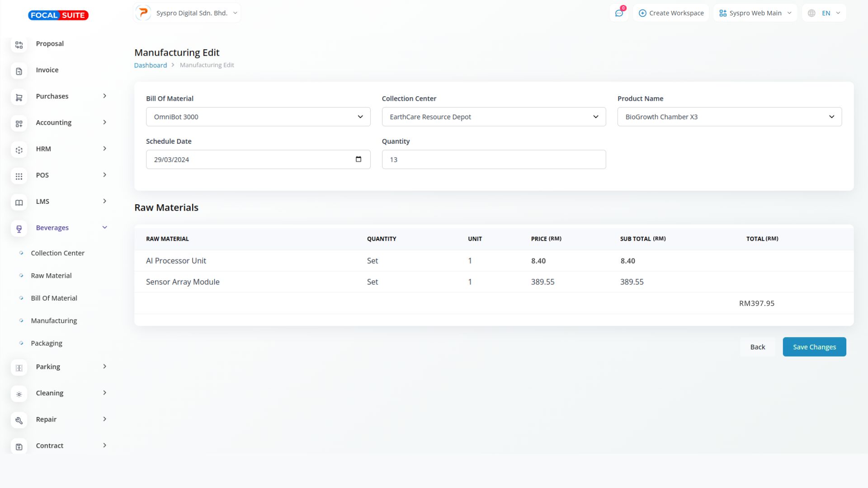868x488 pixels.
Task: Collapse the Beverages menu chevron
Action: click(105, 227)
